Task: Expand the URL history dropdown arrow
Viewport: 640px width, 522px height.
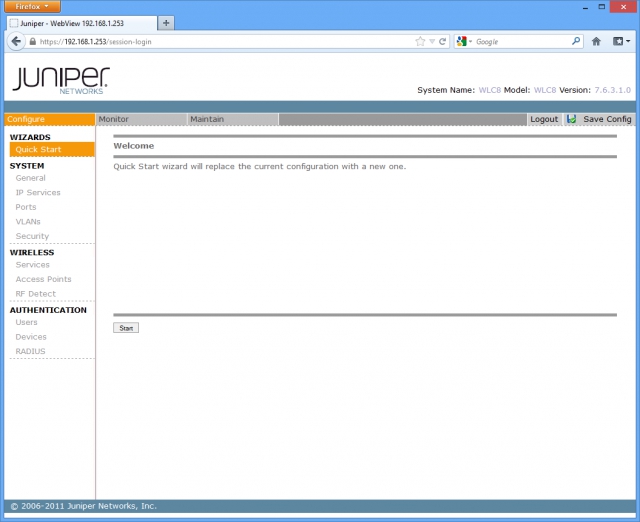Action: point(432,42)
